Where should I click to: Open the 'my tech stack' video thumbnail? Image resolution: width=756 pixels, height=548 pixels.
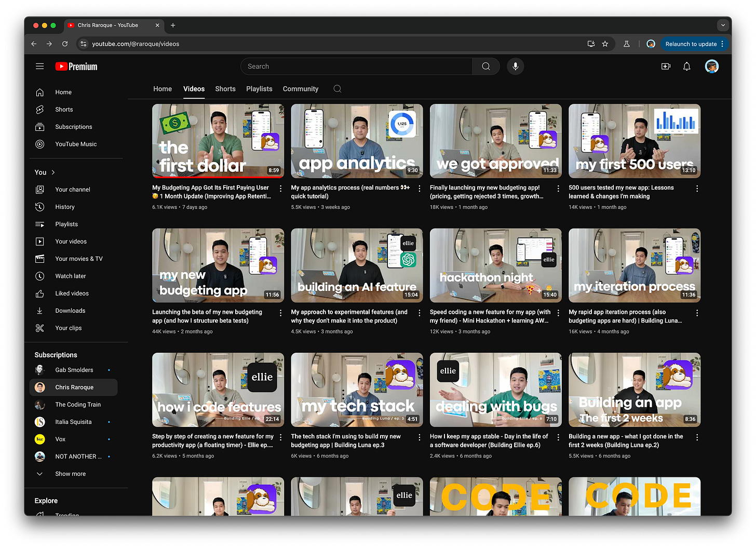357,390
